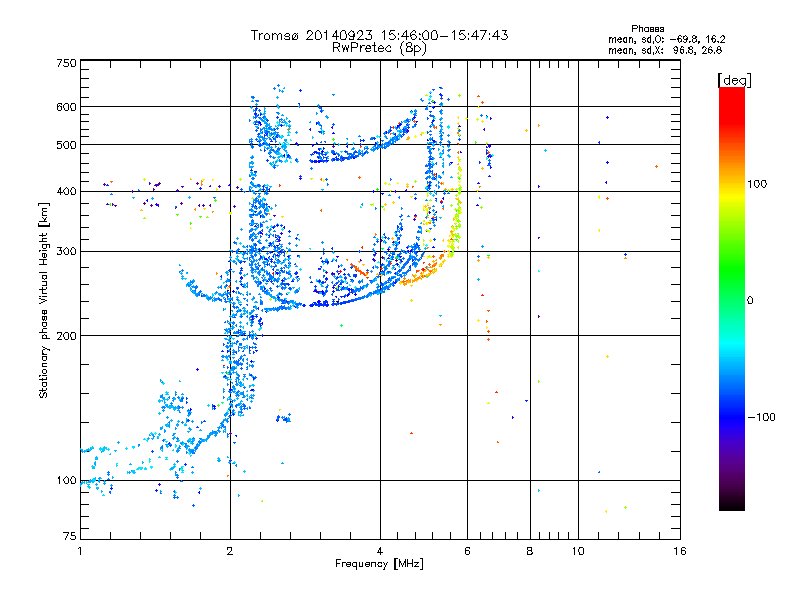The image size is (800, 600).
Task: Click the y-axis tick label "300"
Action: 66,251
